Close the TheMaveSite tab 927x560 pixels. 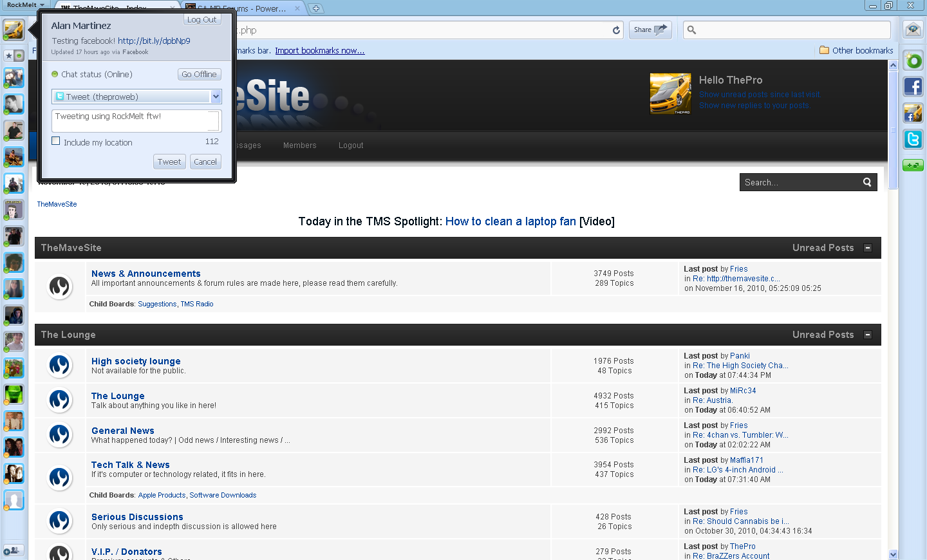[x=172, y=8]
